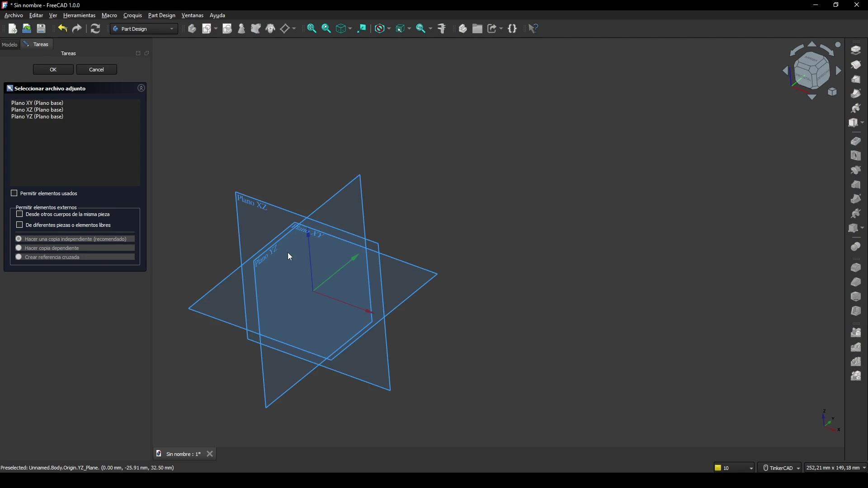The image size is (868, 488).
Task: Select Plano XZ (Plano base) in list
Action: pyautogui.click(x=38, y=110)
